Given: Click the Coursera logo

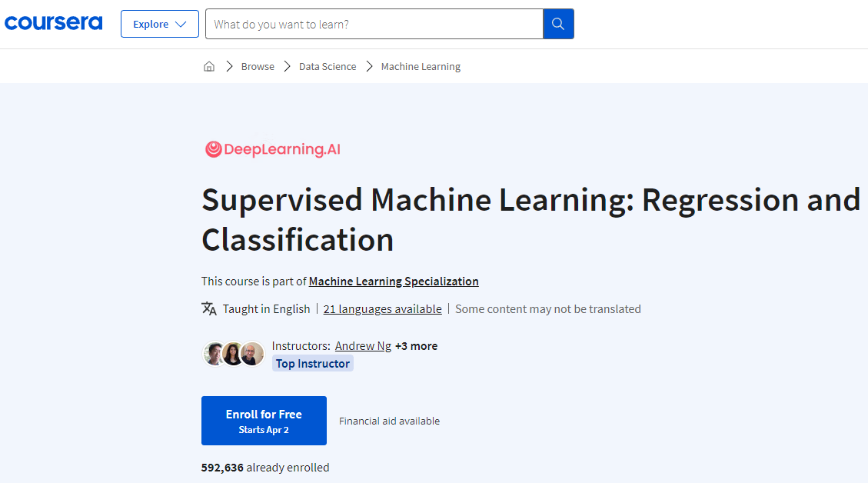Looking at the screenshot, I should point(54,23).
